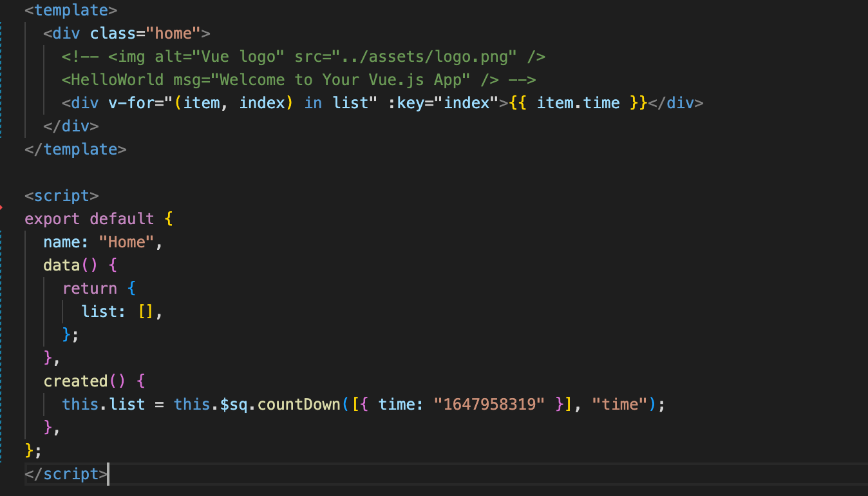Screen dimensions: 868x496
Task: Click the "time" string argument of countDown
Action: click(620, 405)
